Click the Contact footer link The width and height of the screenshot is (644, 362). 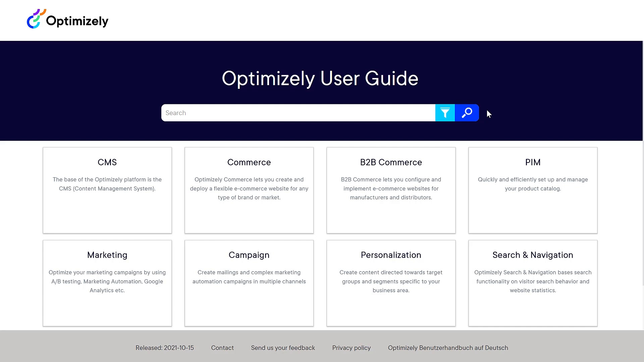(222, 348)
